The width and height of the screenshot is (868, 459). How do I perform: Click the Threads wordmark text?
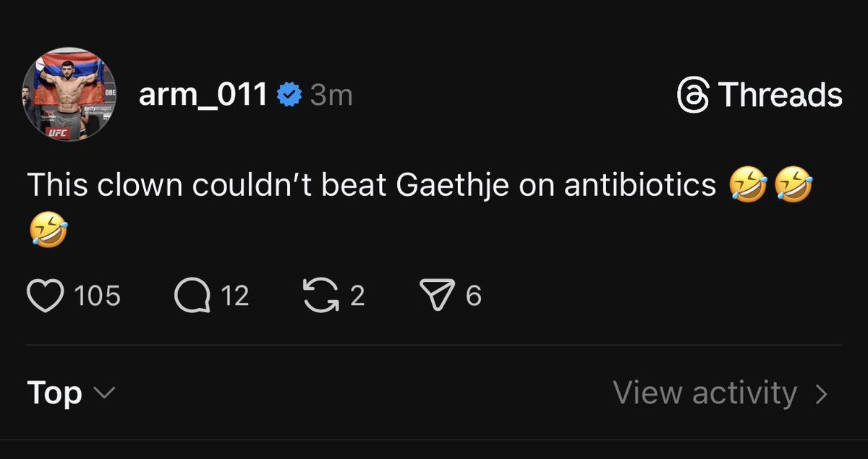click(x=781, y=95)
